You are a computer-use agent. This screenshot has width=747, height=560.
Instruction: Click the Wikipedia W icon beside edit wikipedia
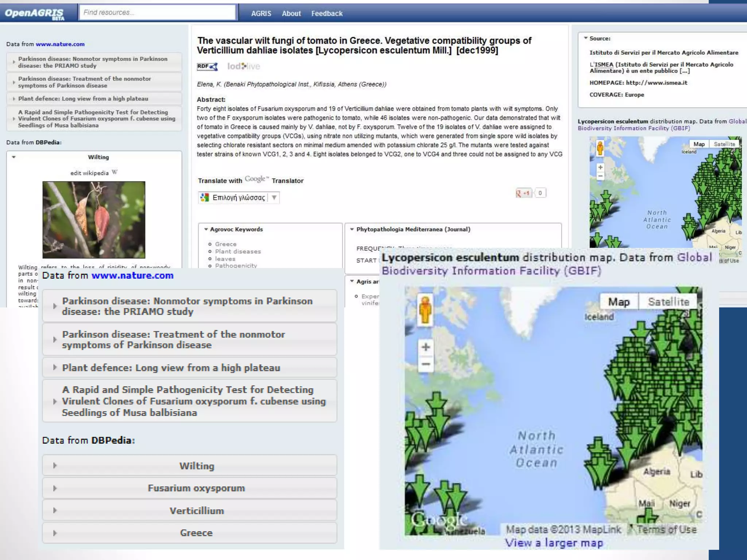[x=115, y=172]
